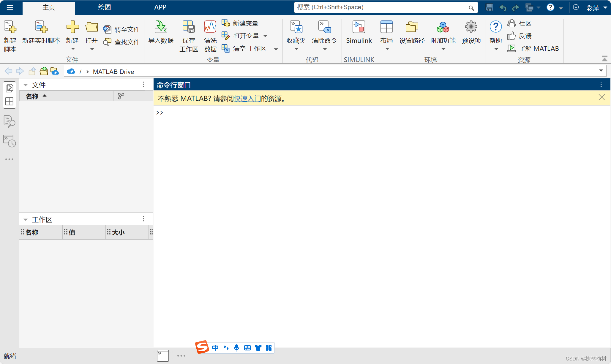This screenshot has width=611, height=364.
Task: Click the 新建变量 (New Variable) button
Action: click(x=240, y=23)
